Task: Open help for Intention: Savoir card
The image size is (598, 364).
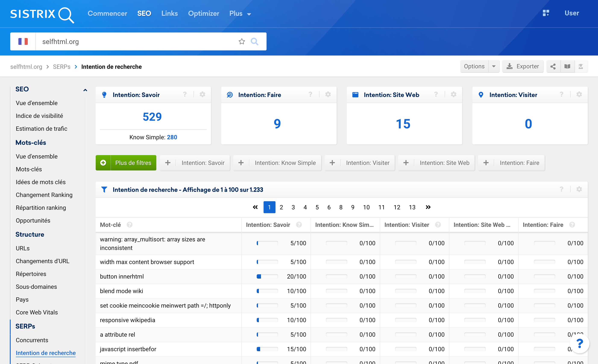Action: pyautogui.click(x=185, y=94)
